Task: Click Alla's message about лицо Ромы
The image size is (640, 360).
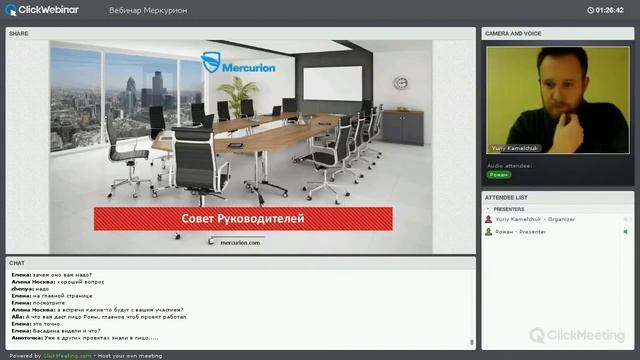Action: pos(98,317)
